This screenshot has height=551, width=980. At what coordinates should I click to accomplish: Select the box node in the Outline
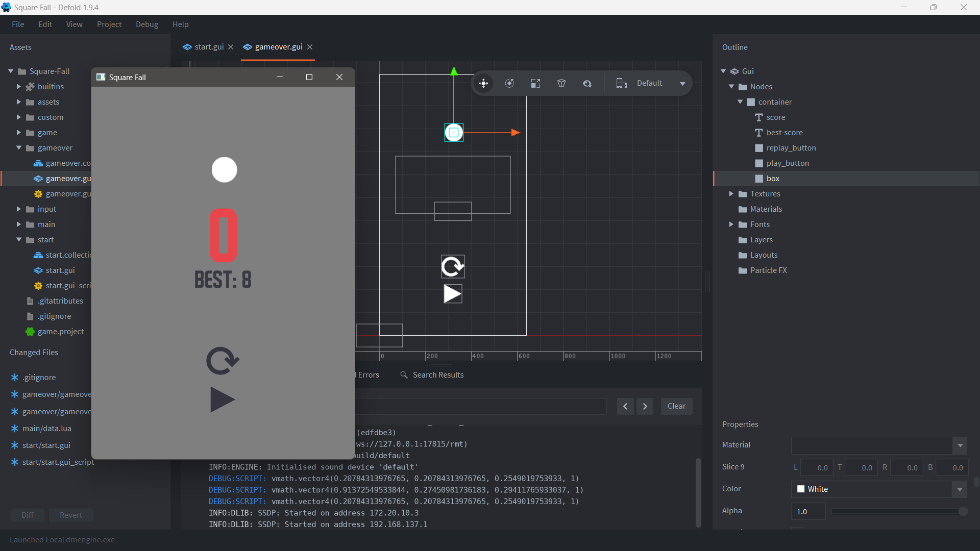773,179
